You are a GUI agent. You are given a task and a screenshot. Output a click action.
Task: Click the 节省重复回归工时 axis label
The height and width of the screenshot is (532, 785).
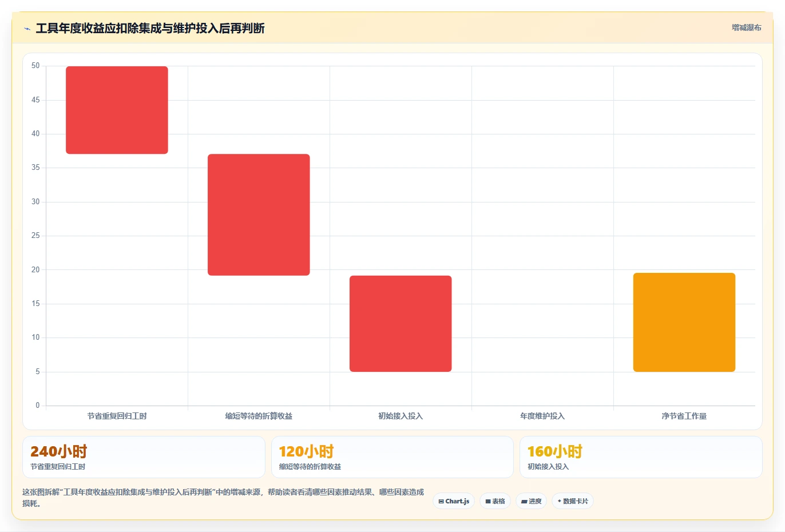[117, 416]
